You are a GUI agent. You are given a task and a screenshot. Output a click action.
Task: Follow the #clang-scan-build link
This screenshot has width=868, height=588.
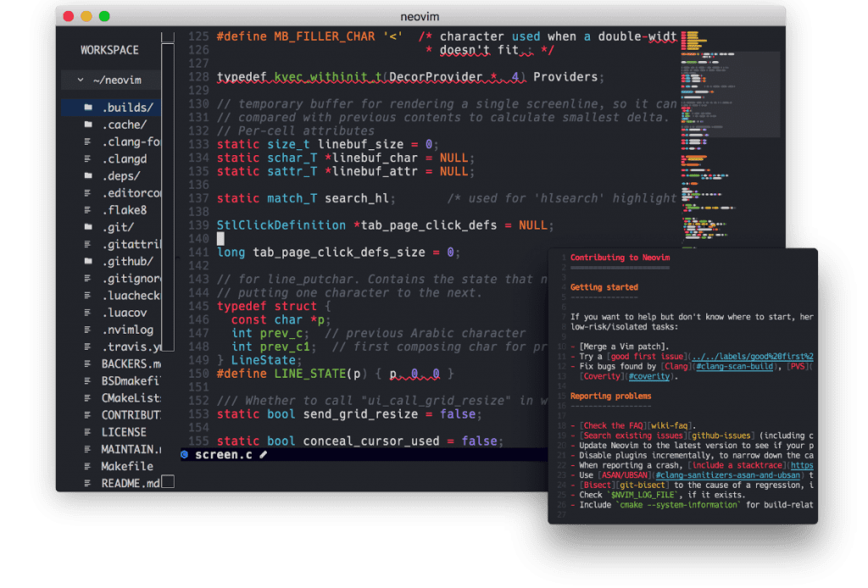(734, 367)
